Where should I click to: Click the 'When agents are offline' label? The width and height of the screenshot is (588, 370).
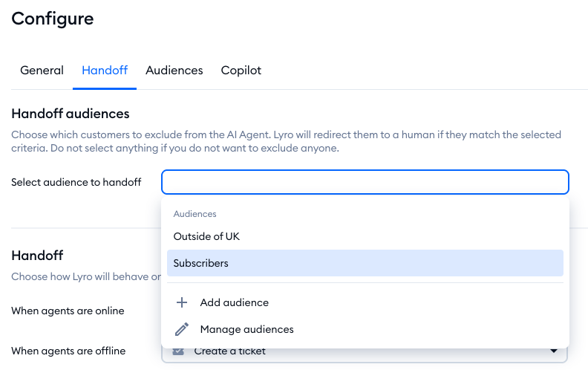click(x=68, y=351)
